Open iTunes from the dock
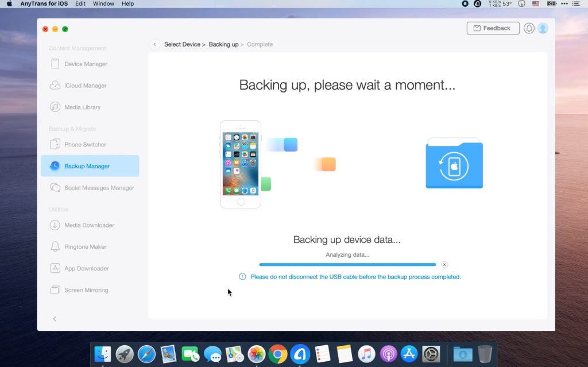 point(366,354)
